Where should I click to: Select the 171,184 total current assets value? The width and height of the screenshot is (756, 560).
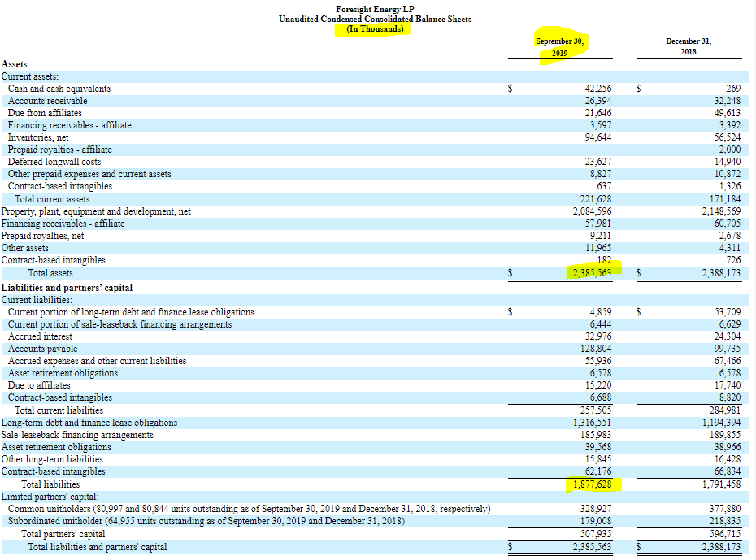pos(724,199)
